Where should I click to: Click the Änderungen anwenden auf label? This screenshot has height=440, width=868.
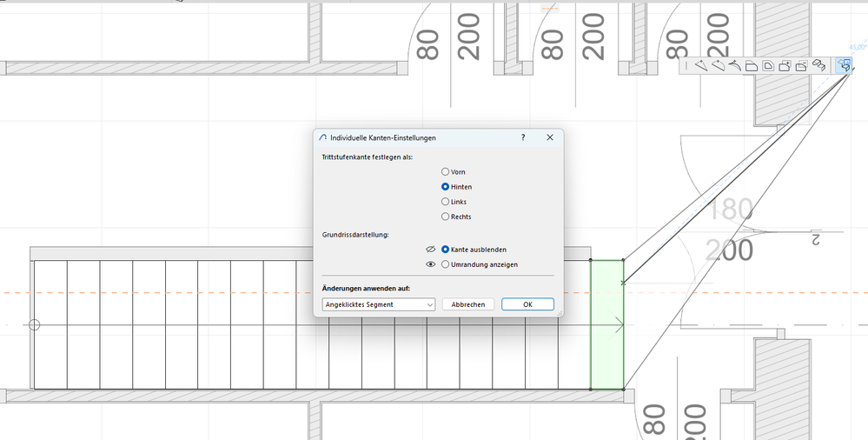point(366,288)
